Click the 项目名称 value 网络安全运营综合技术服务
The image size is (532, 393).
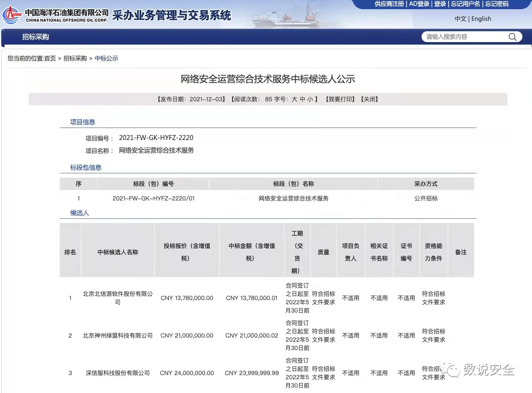157,150
